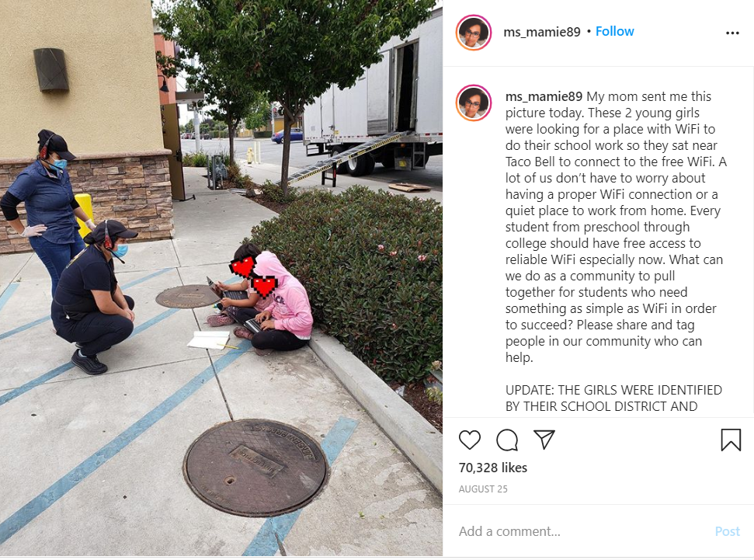The width and height of the screenshot is (754, 560).
Task: Open comments via speech bubble icon
Action: point(507,440)
